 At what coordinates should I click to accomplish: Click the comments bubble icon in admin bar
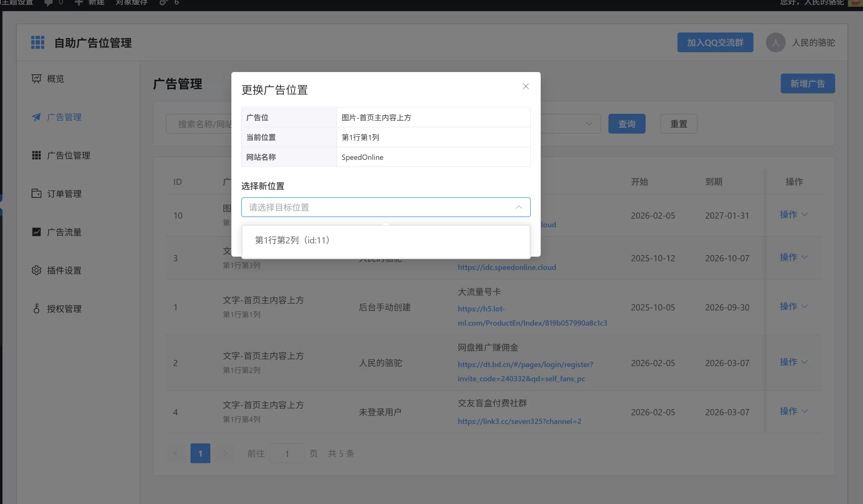coord(49,3)
